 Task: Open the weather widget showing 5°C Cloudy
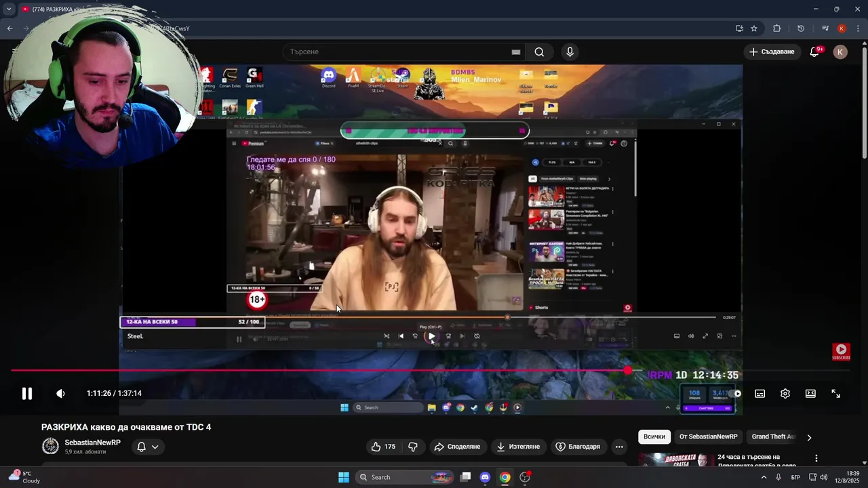coord(24,477)
